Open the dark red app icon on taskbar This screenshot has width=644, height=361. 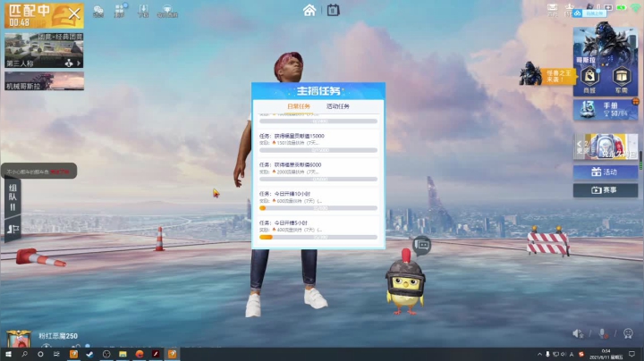(156, 354)
